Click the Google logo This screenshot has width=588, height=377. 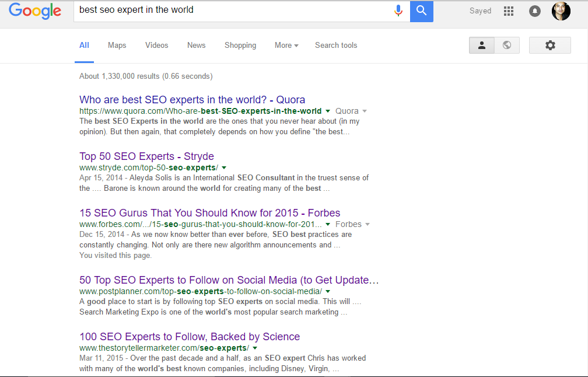[x=35, y=11]
